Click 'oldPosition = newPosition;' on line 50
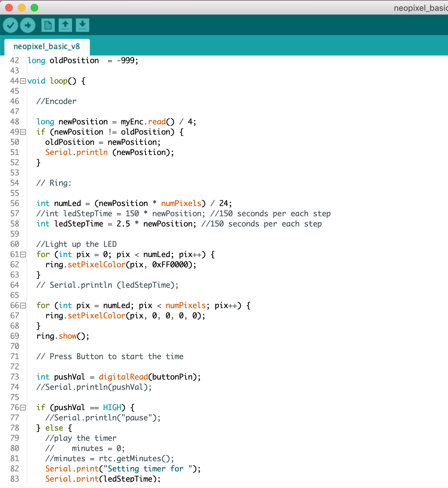The width and height of the screenshot is (448, 488). (103, 142)
